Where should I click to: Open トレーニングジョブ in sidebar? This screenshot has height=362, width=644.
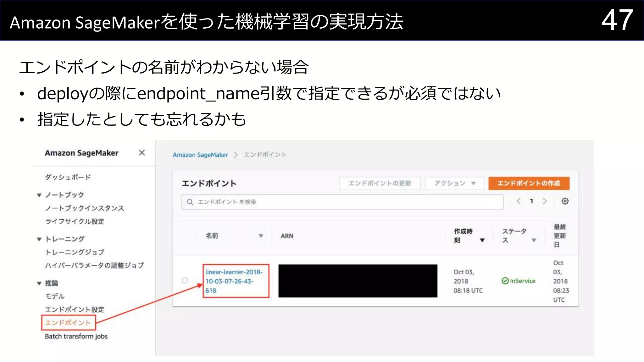click(75, 252)
